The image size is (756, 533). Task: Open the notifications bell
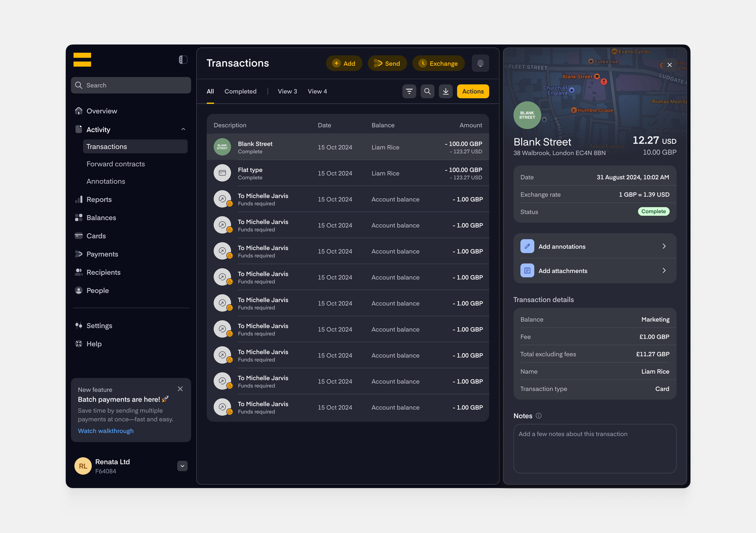coord(480,63)
